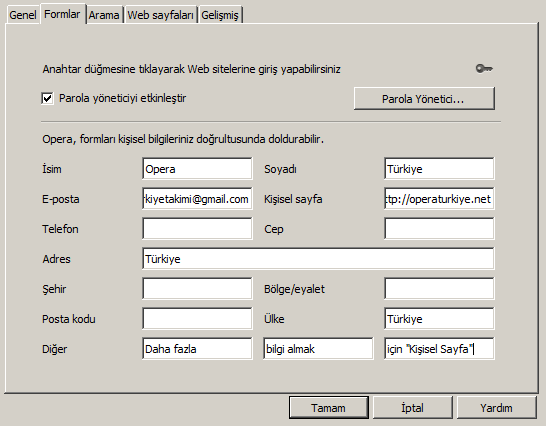
Task: Cancel with the İptal button
Action: tap(412, 408)
